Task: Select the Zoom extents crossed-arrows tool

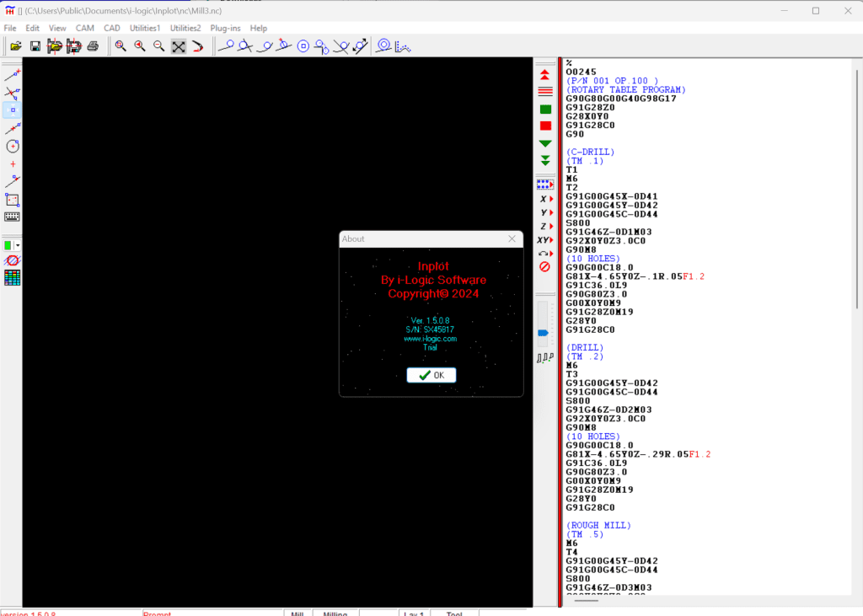Action: [x=179, y=46]
